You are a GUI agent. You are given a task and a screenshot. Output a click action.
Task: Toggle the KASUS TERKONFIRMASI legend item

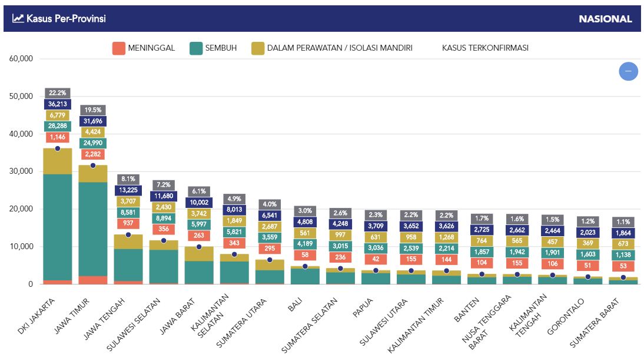485,48
